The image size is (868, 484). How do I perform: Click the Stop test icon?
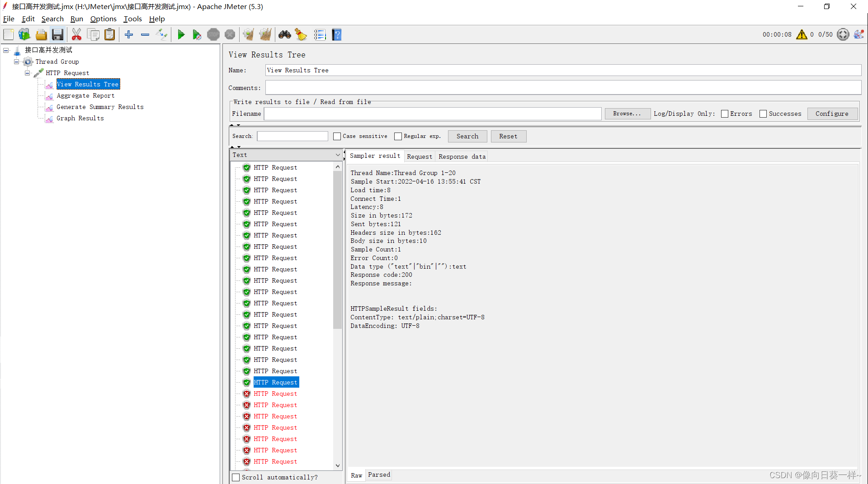[213, 35]
